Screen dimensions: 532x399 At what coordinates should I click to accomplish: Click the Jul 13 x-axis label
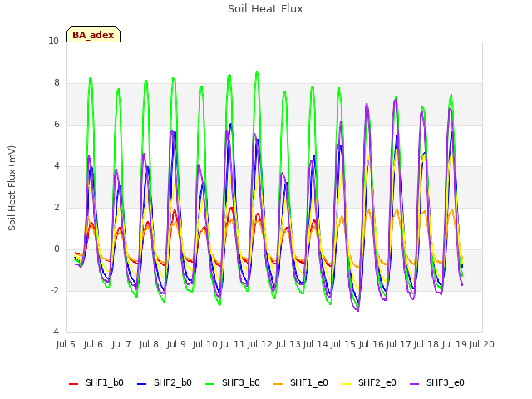pos(288,344)
